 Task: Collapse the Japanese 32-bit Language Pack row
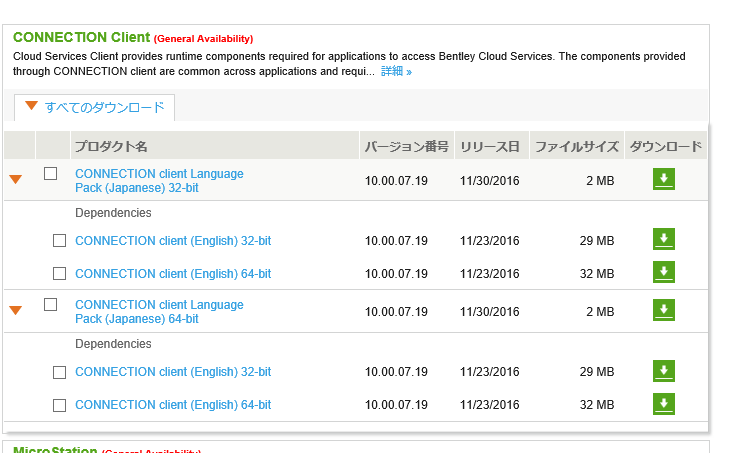(x=16, y=180)
